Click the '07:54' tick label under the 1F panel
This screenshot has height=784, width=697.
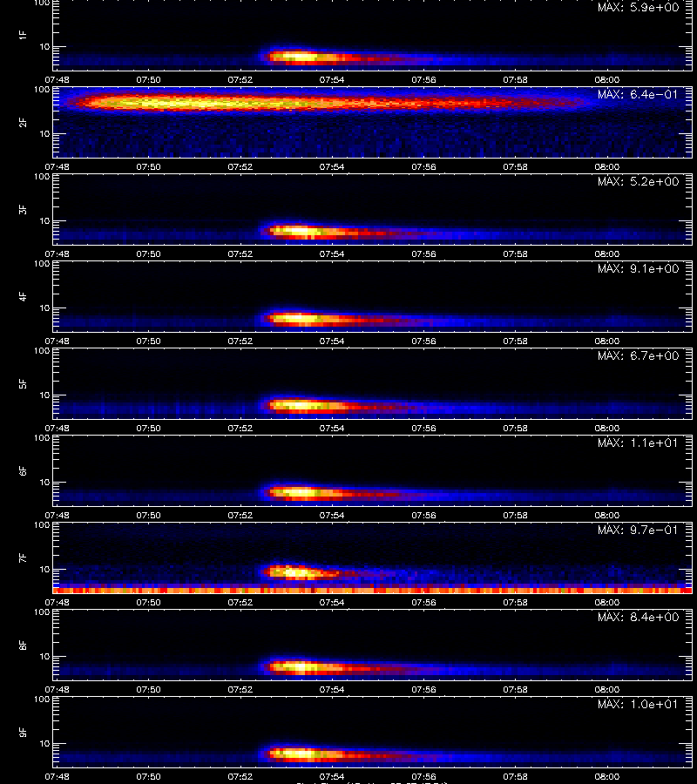(x=332, y=80)
